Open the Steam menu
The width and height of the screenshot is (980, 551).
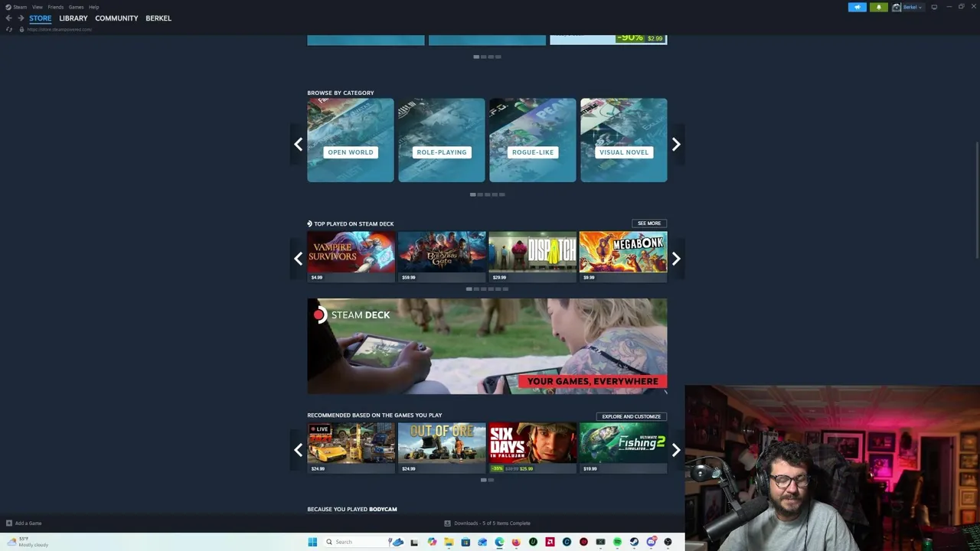[16, 7]
